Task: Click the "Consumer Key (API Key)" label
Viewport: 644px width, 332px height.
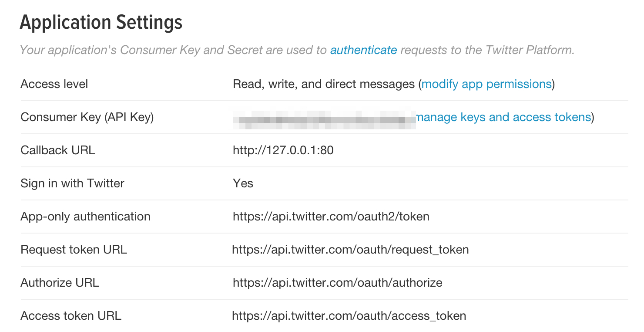Action: [87, 117]
